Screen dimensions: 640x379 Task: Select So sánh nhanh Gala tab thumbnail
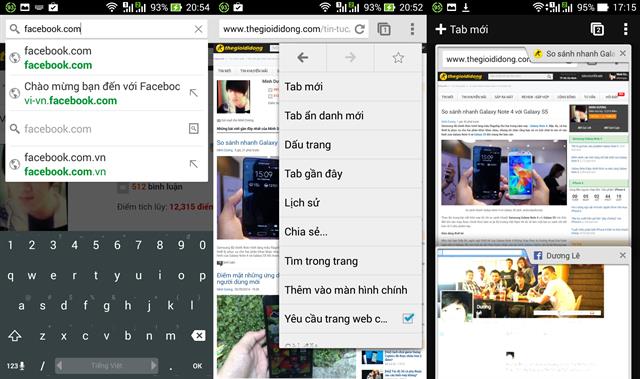click(534, 145)
